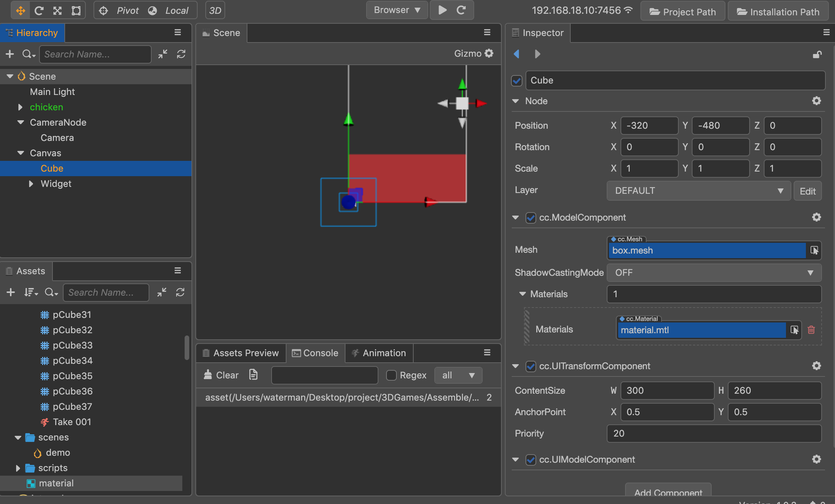Expand the chicken node in Hierarchy
Viewport: 835px width, 504px height.
pyautogui.click(x=20, y=107)
